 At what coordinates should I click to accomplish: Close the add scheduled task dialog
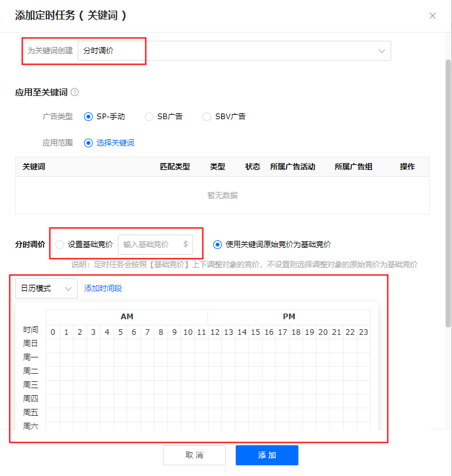(x=433, y=16)
